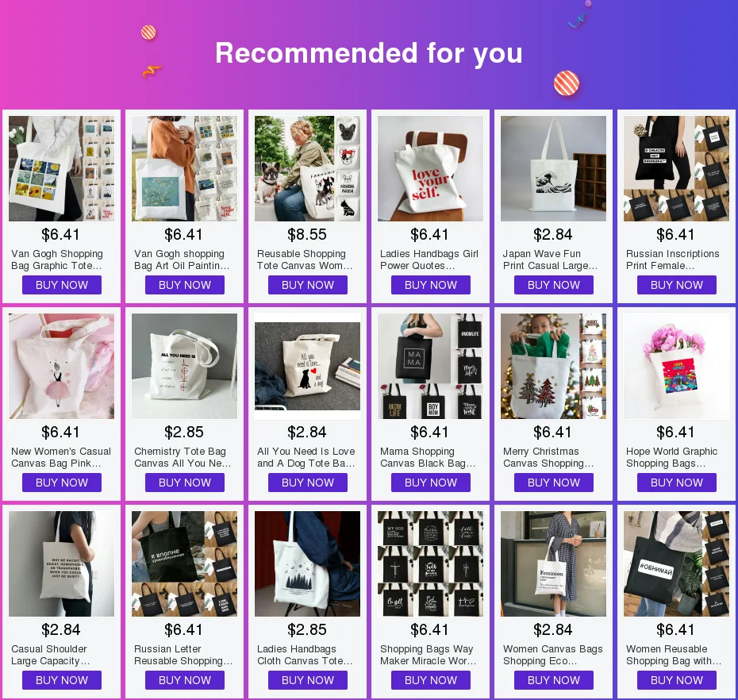Click BUY NOW for Merry Christmas Canvas Shopping bag
The width and height of the screenshot is (738, 700).
point(554,483)
